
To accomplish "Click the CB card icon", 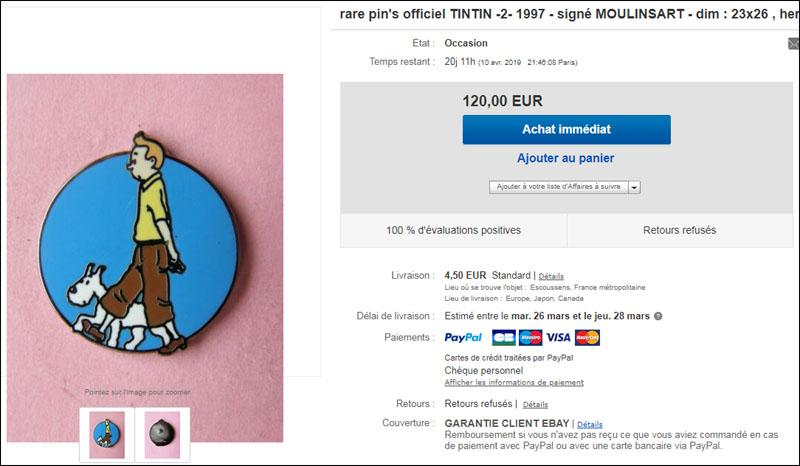I will click(x=504, y=337).
